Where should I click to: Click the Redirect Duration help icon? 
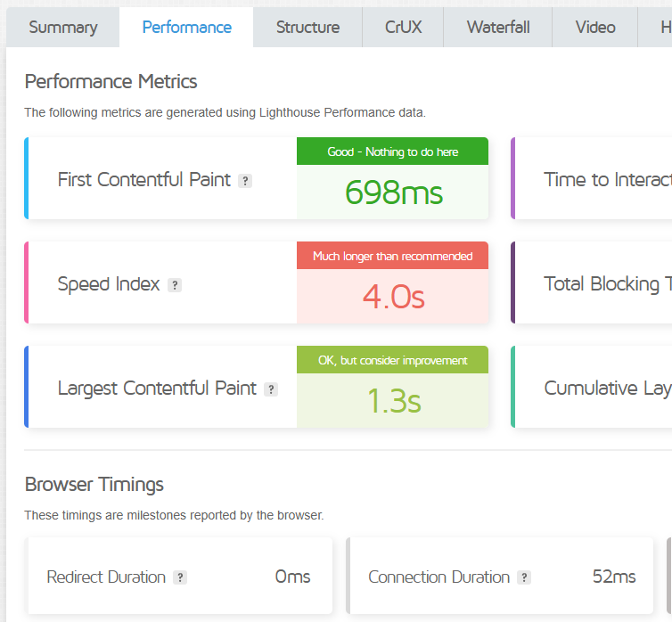click(180, 577)
